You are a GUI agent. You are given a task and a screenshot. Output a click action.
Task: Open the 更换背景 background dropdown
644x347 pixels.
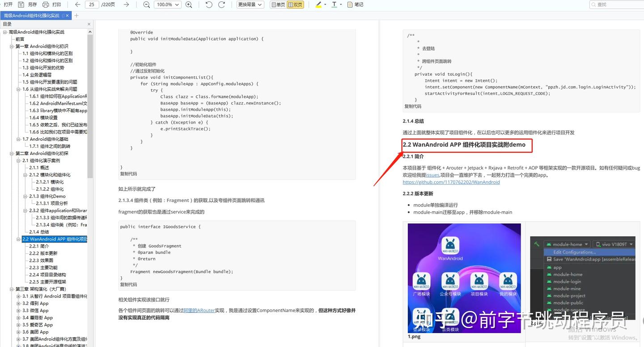[x=250, y=4]
